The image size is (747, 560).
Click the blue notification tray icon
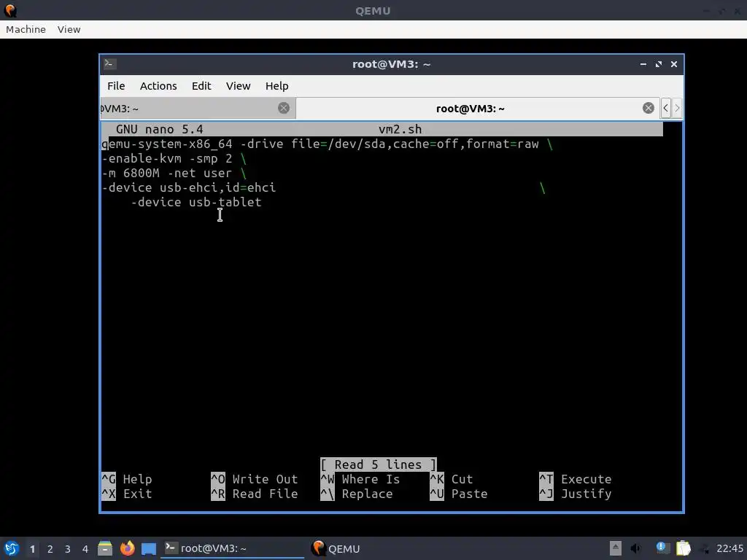(x=662, y=548)
